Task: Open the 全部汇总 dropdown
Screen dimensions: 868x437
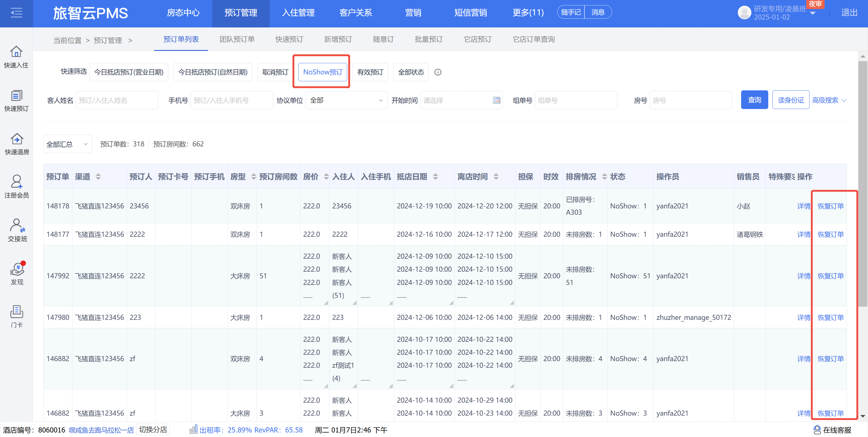Action: click(68, 144)
